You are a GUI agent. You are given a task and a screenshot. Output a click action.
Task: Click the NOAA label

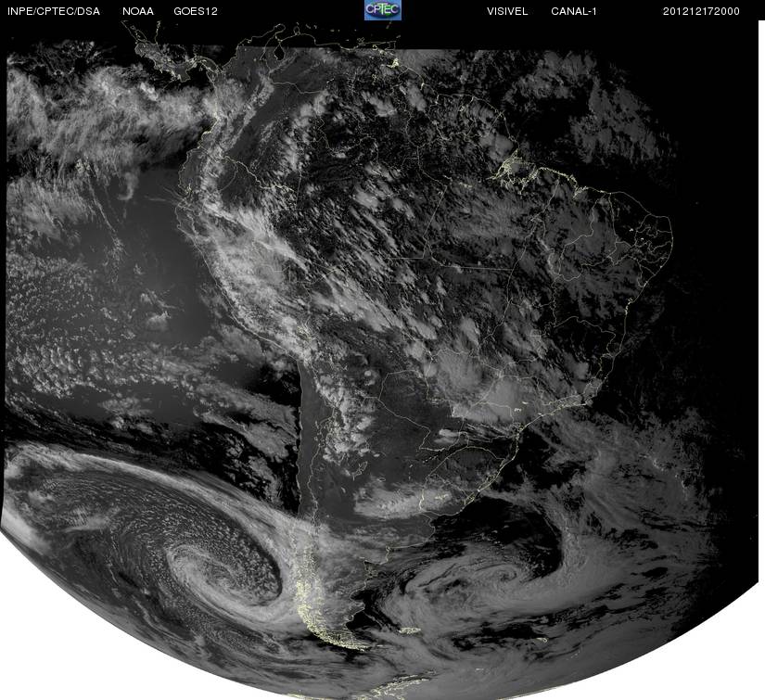tap(138, 11)
